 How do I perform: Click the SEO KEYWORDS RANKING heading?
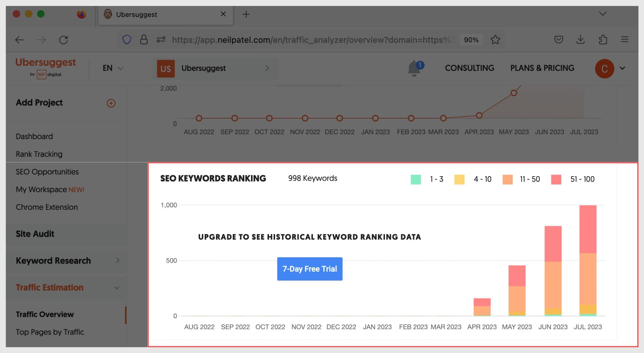[213, 178]
